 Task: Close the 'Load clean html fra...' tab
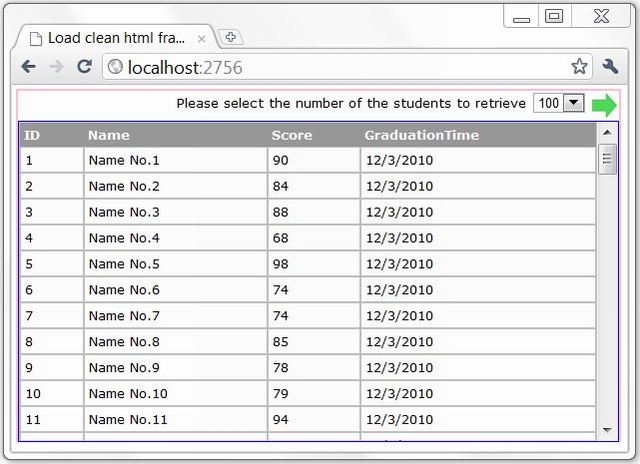[201, 39]
